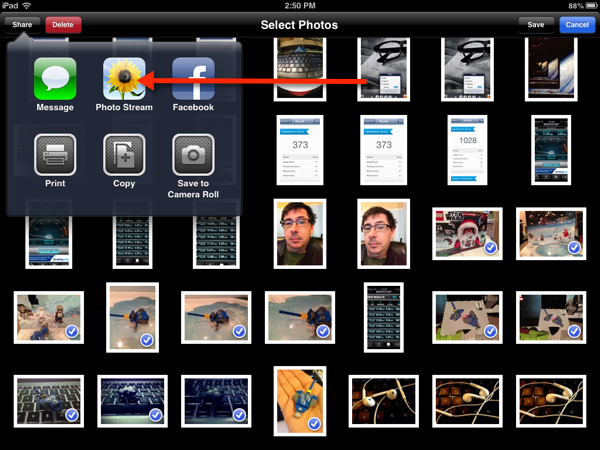Select the 1028 score screenshot thumbnail
The image size is (600, 450).
[x=468, y=150]
